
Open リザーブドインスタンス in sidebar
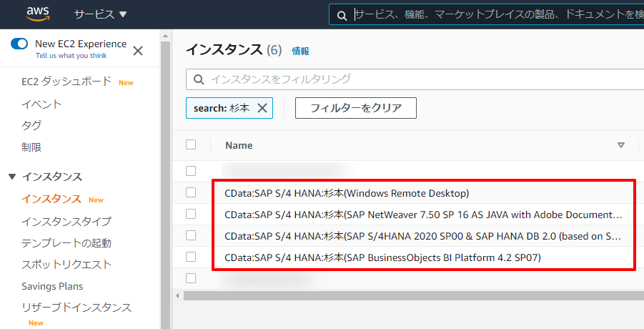[x=76, y=308]
